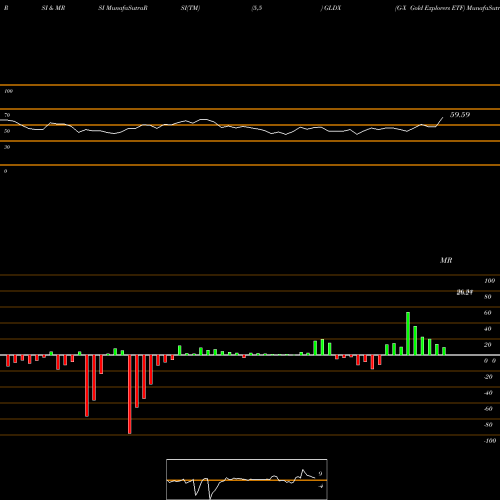This screenshot has width=500, height=500.
Task: Click the RSI axis label 30
Action: tap(7, 147)
